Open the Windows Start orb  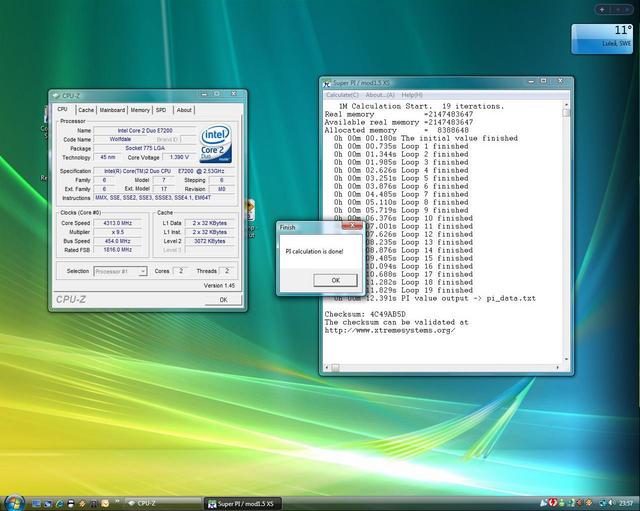point(13,503)
